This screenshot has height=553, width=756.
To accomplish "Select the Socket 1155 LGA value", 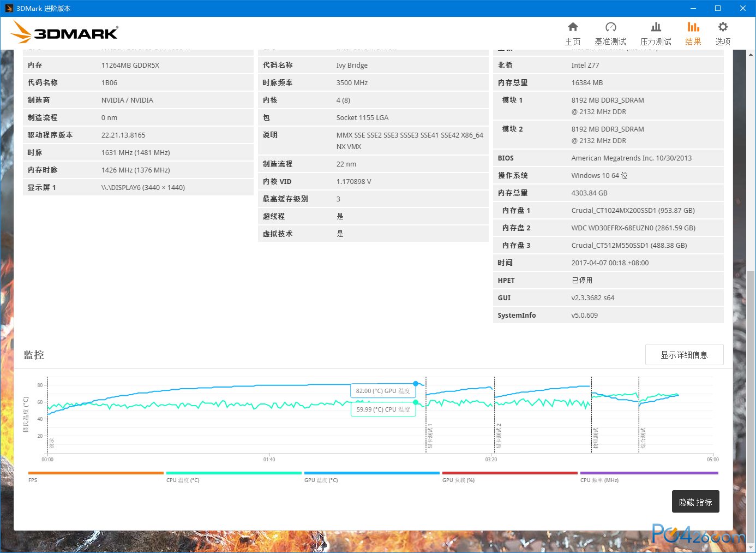I will pos(362,118).
